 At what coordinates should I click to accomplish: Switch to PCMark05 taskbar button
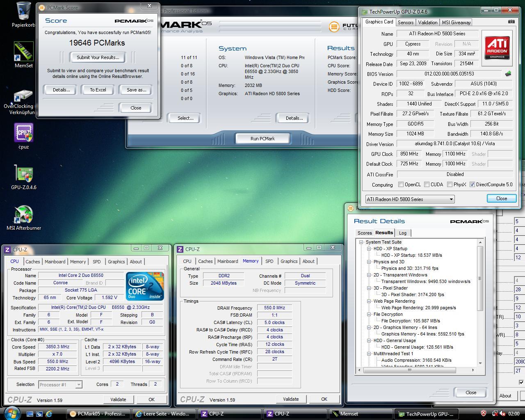(x=98, y=414)
